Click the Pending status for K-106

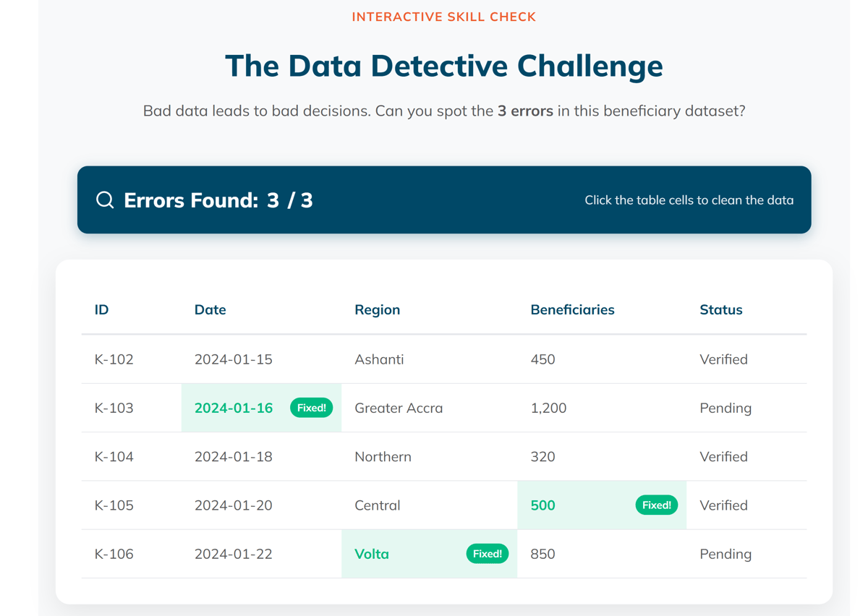click(726, 554)
